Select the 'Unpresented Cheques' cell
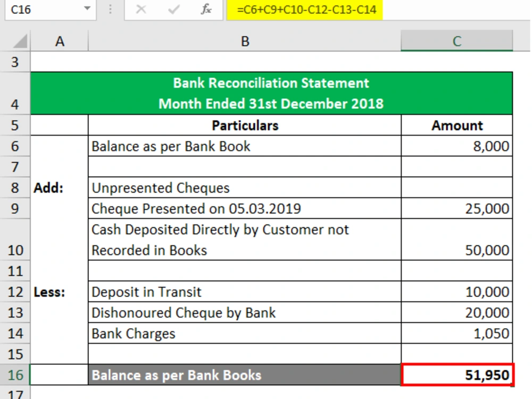 point(245,188)
